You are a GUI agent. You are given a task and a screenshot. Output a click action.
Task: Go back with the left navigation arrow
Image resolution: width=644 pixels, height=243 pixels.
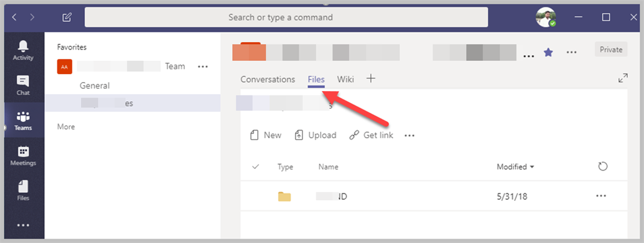[15, 17]
